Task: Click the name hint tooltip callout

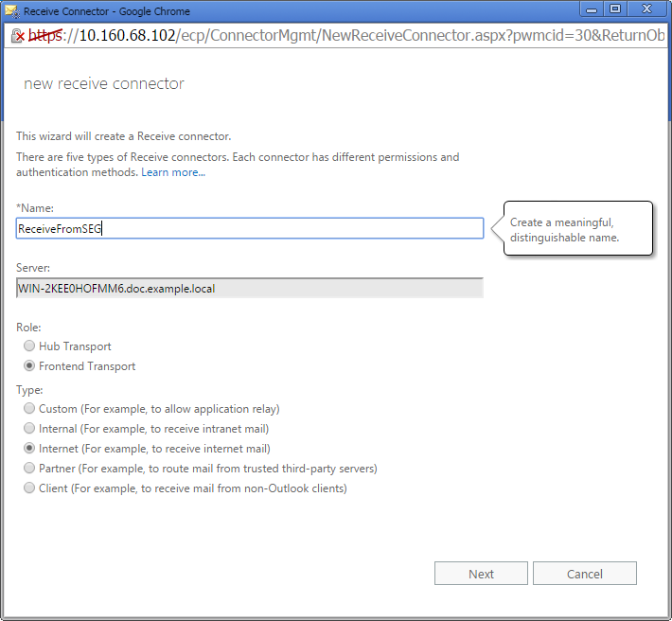Action: [x=577, y=229]
